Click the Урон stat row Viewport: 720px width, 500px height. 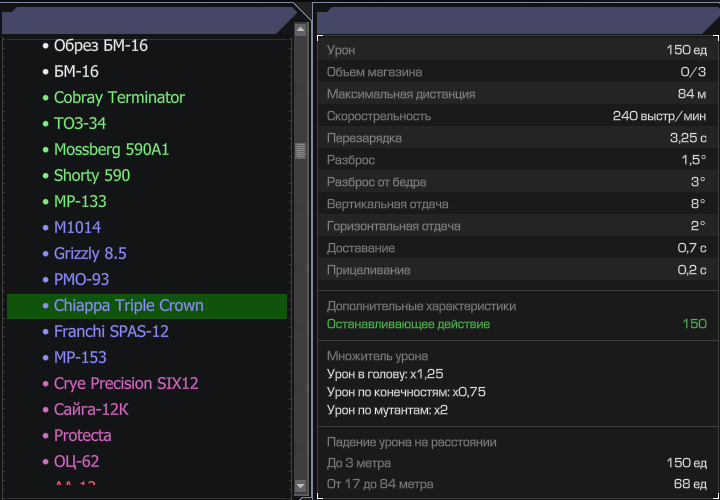(518, 50)
